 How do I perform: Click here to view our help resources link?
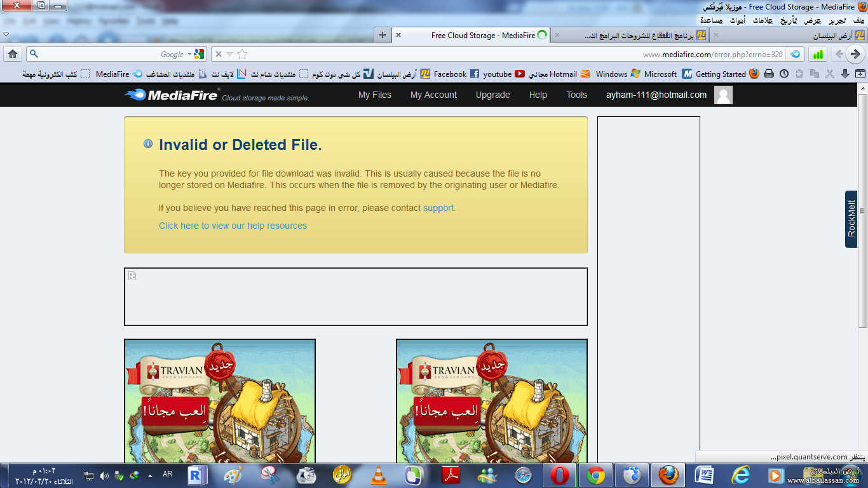point(233,226)
